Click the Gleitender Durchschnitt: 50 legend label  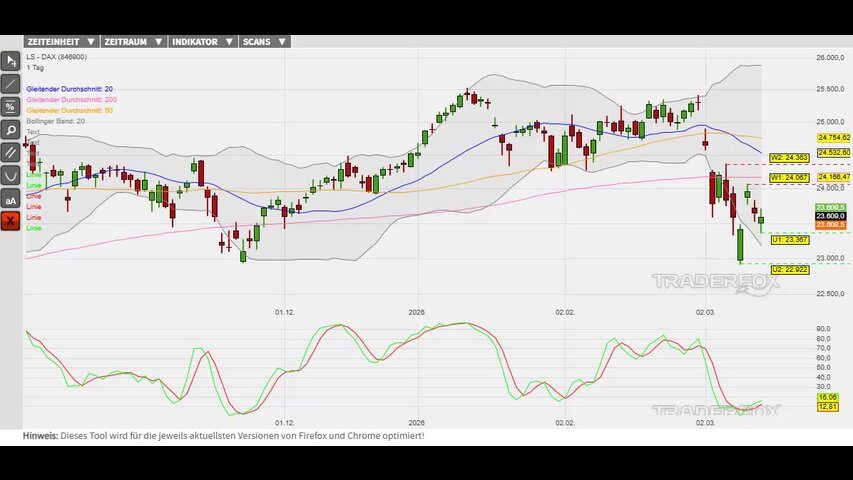[x=69, y=110]
